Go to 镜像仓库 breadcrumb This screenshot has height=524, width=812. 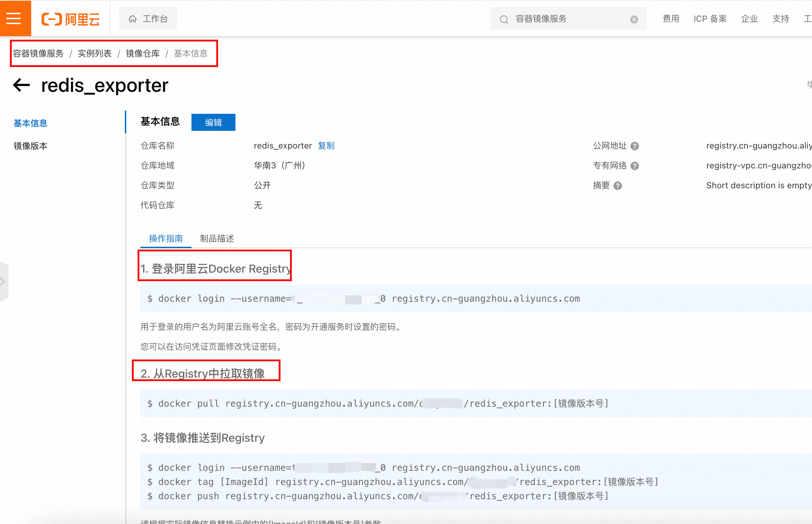[x=143, y=54]
